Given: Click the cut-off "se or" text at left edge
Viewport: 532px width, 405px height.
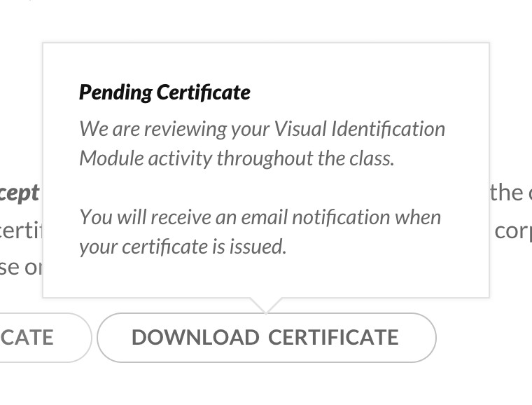Looking at the screenshot, I should click(x=21, y=267).
